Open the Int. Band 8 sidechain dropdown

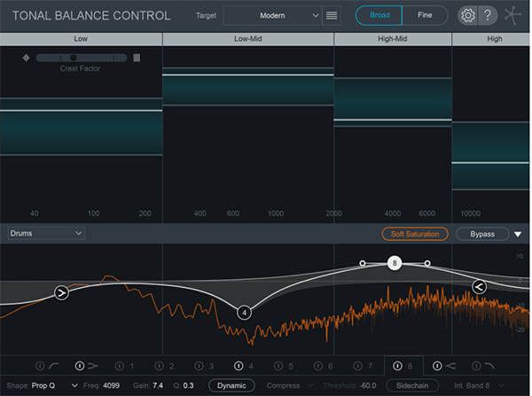[x=479, y=385]
